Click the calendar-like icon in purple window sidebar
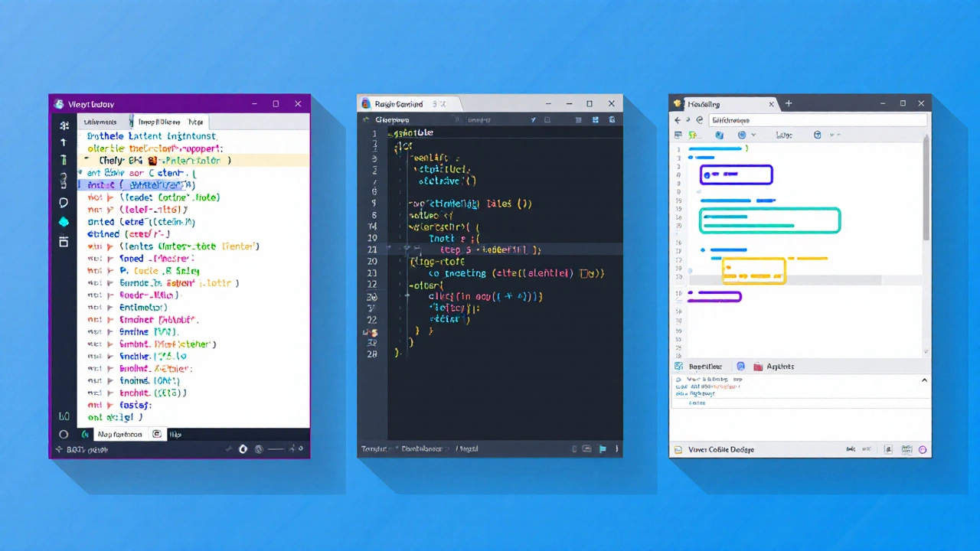The image size is (980, 551). point(64,242)
